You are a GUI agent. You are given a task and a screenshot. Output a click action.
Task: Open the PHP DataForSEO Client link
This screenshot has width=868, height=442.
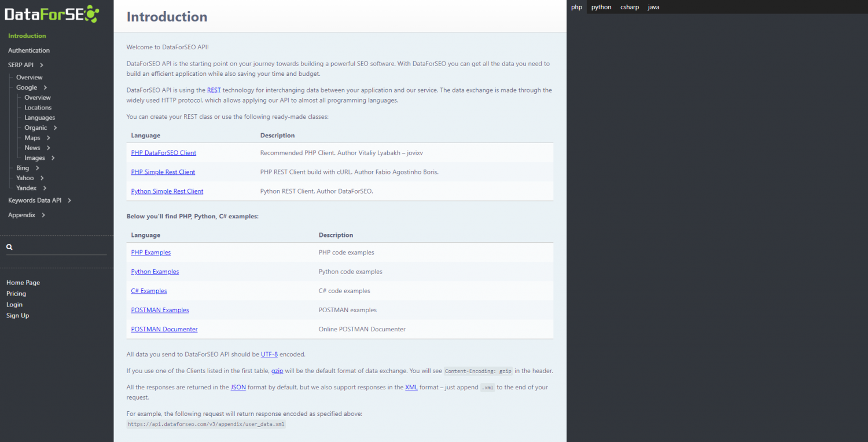point(163,152)
